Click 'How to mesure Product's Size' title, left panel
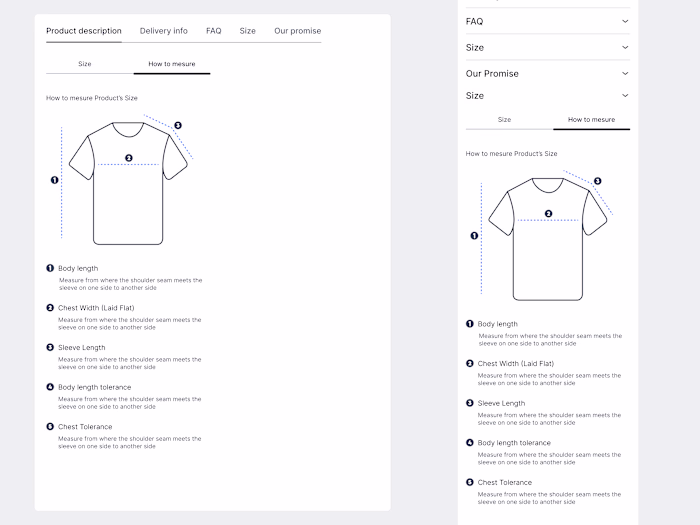This screenshot has height=525, width=700. pos(92,98)
